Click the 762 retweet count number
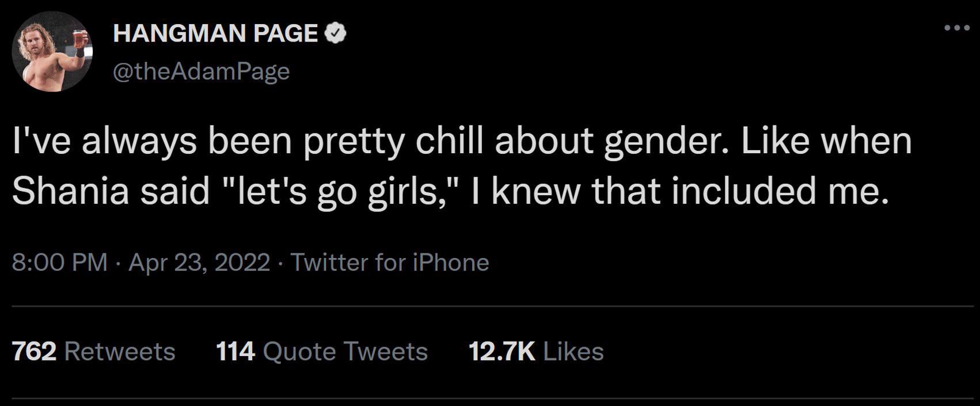Image resolution: width=980 pixels, height=406 pixels. pyautogui.click(x=34, y=351)
